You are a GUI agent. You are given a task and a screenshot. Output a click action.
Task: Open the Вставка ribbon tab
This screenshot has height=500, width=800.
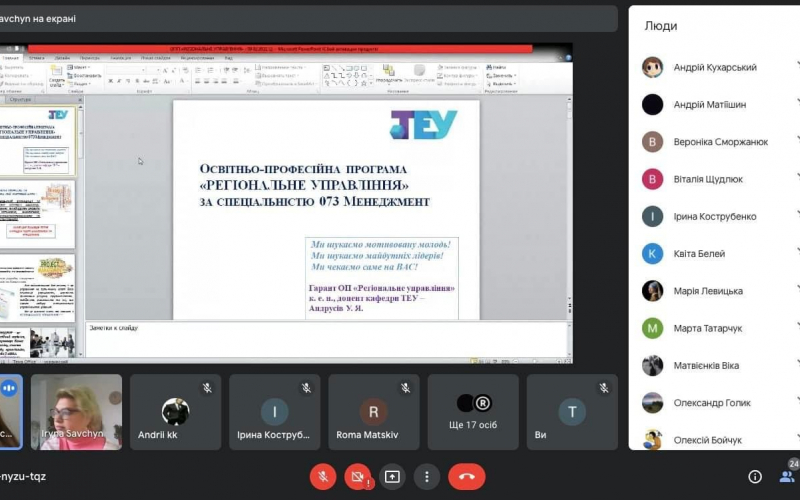[37, 58]
